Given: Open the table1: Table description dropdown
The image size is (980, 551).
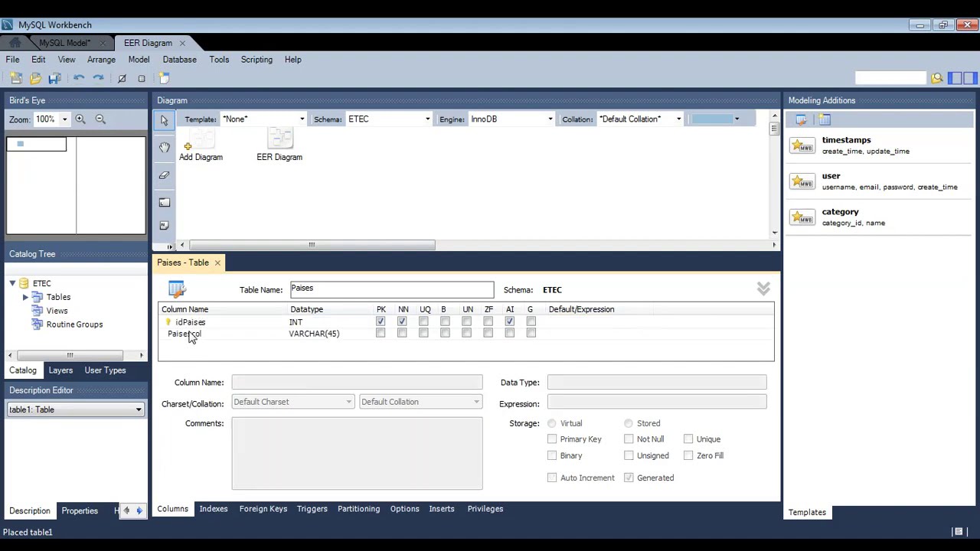Looking at the screenshot, I should click(x=75, y=409).
